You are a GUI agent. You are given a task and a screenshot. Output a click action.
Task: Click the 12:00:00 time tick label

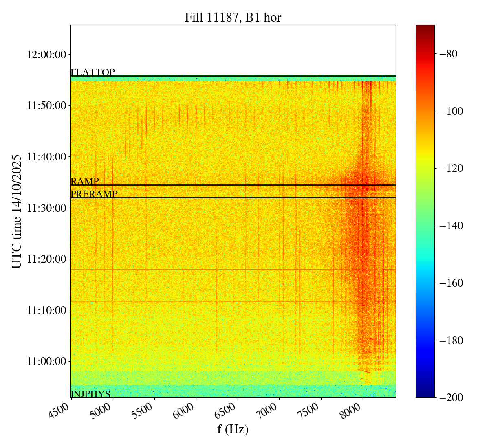(x=46, y=55)
